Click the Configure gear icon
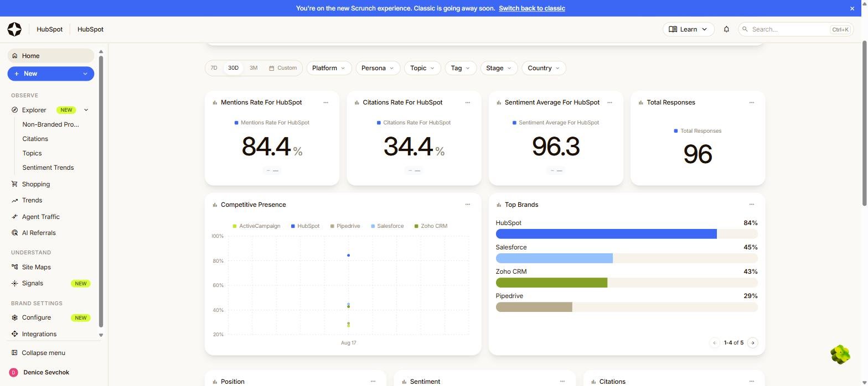 coord(14,317)
